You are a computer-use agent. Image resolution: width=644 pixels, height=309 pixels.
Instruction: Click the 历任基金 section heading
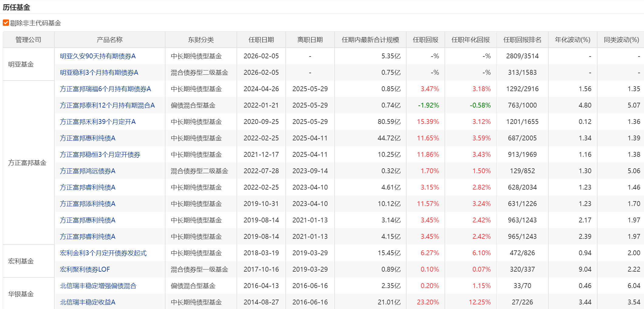[x=16, y=7]
